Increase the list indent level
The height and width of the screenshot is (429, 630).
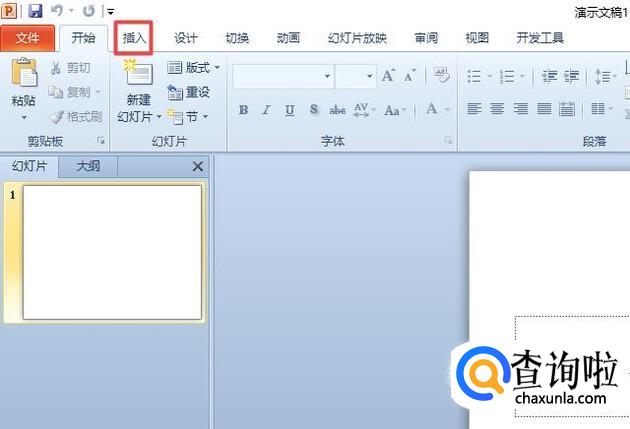pos(571,76)
